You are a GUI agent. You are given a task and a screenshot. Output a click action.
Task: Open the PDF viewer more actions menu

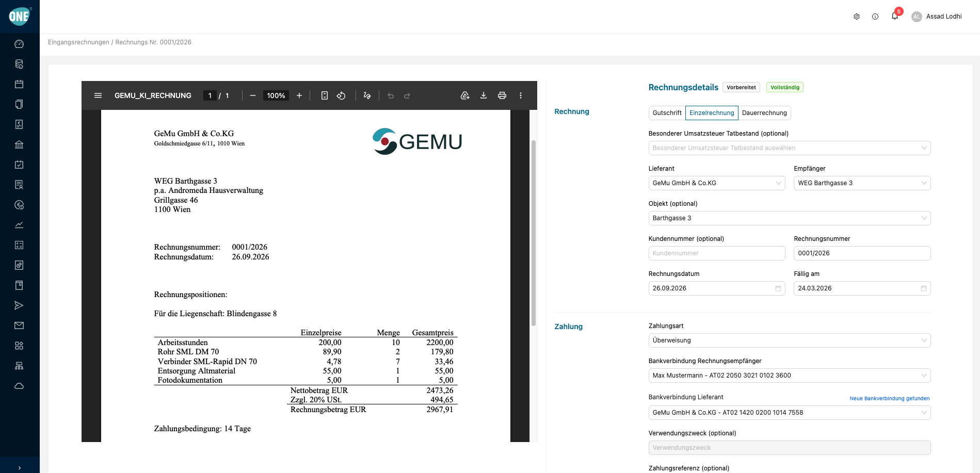coord(521,95)
